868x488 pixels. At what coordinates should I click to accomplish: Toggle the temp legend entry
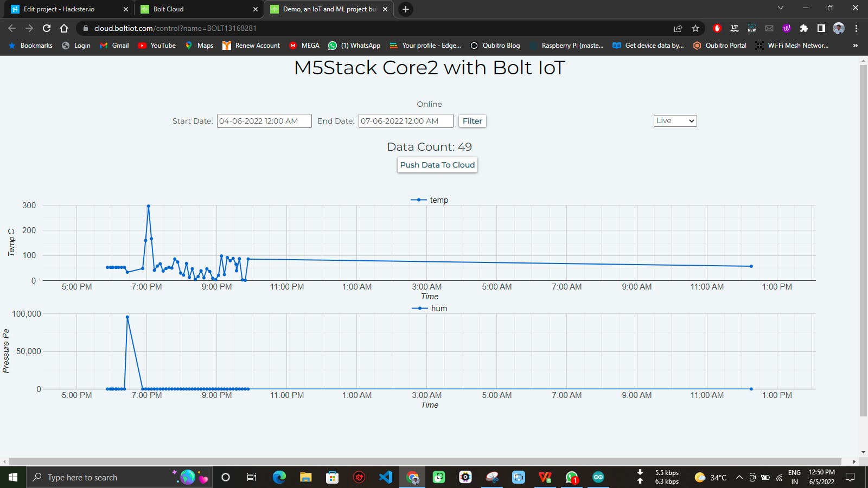(430, 200)
